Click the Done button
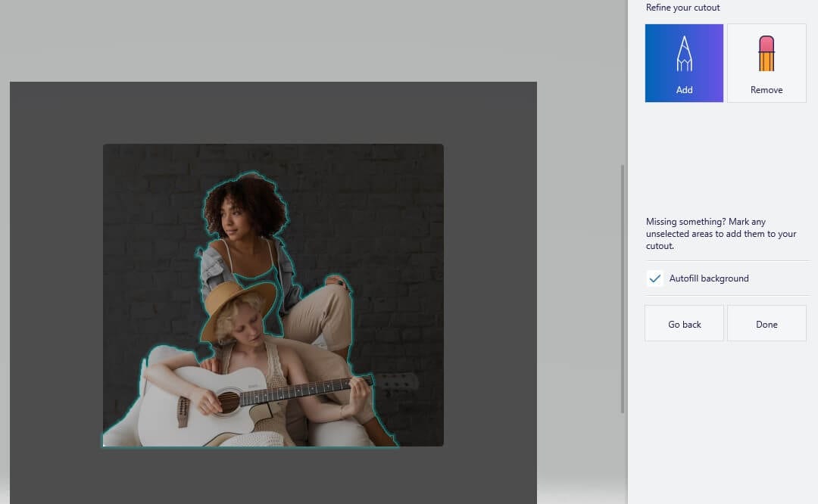The image size is (818, 504). point(766,324)
